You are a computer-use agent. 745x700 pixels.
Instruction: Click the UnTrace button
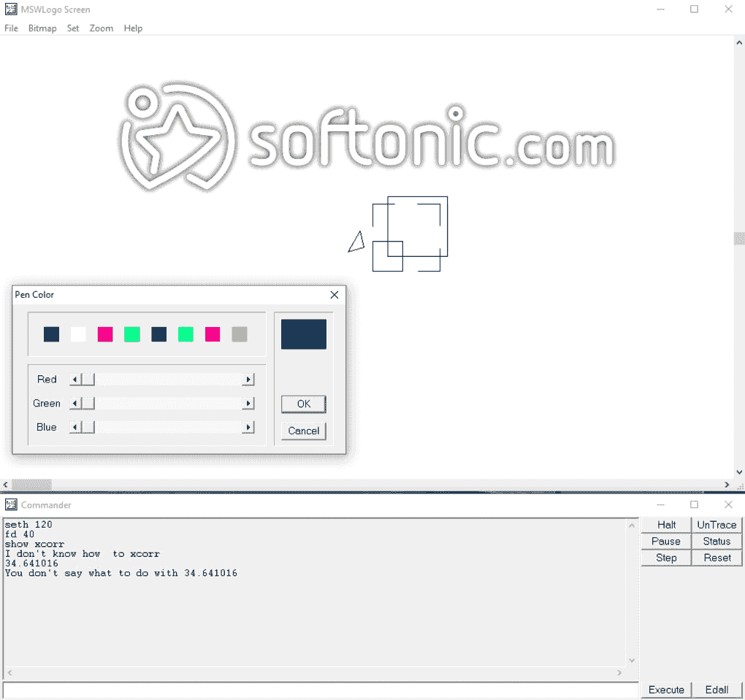(x=716, y=524)
